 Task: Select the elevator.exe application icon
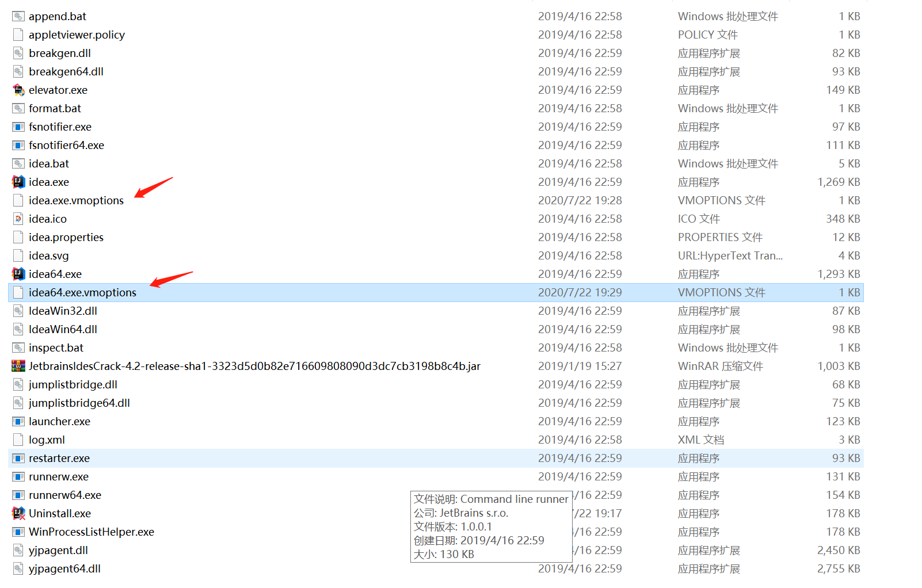point(18,90)
